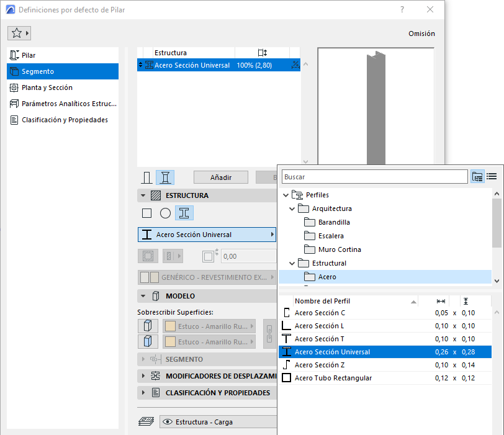Image resolution: width=504 pixels, height=435 pixels.
Task: Expand CLASIFICACIÓN Y PROPIEDADES panel
Action: [x=143, y=393]
